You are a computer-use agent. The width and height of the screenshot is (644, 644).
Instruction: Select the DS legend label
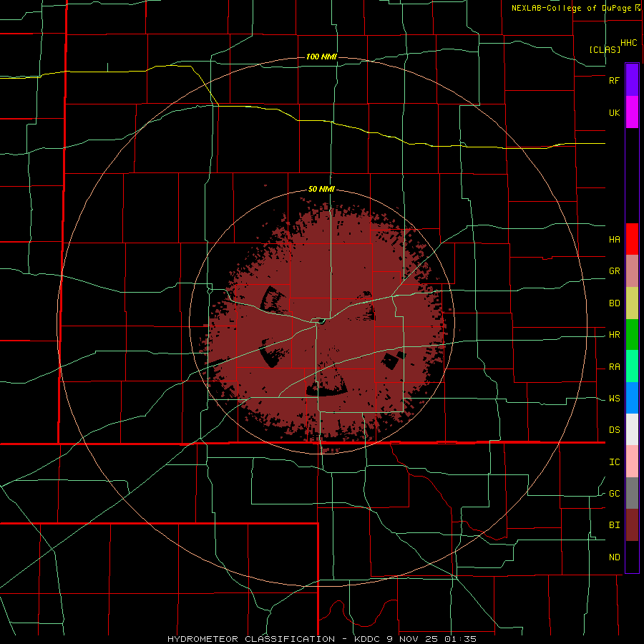click(614, 430)
